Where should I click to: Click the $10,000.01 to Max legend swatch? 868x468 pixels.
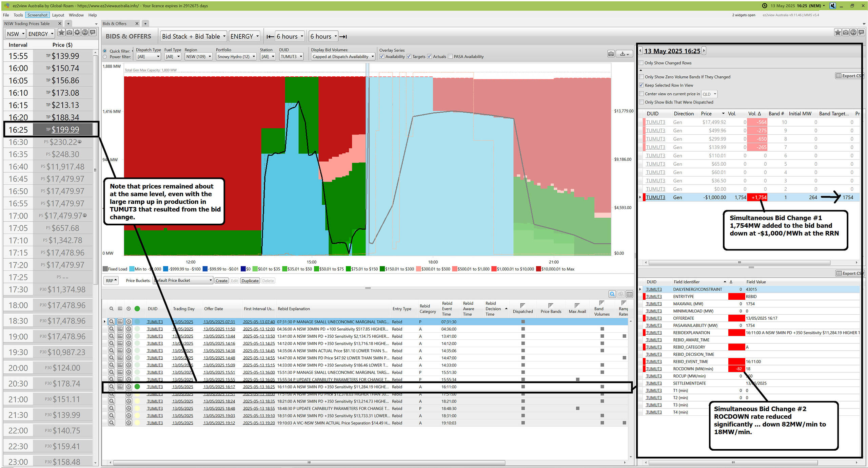click(x=538, y=269)
